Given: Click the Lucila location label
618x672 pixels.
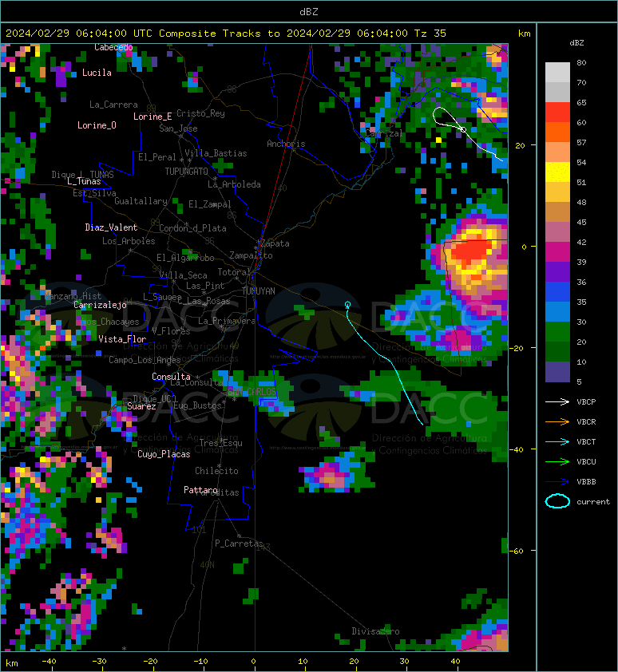Looking at the screenshot, I should pyautogui.click(x=97, y=73).
